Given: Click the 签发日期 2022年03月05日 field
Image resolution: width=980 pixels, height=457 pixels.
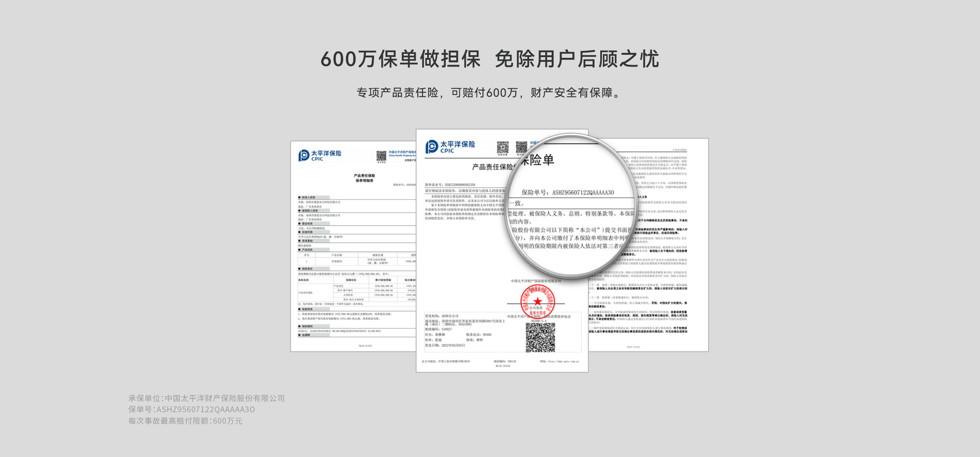Looking at the screenshot, I should point(445,345).
